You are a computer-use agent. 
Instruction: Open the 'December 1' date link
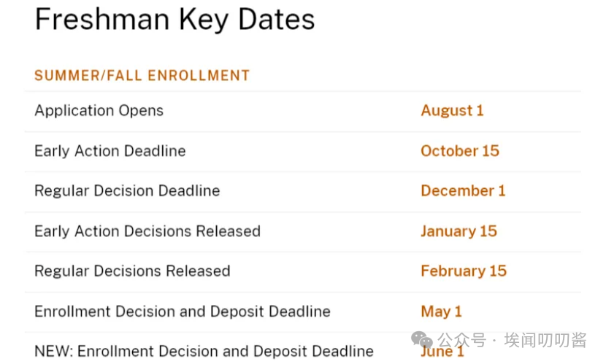tap(462, 191)
